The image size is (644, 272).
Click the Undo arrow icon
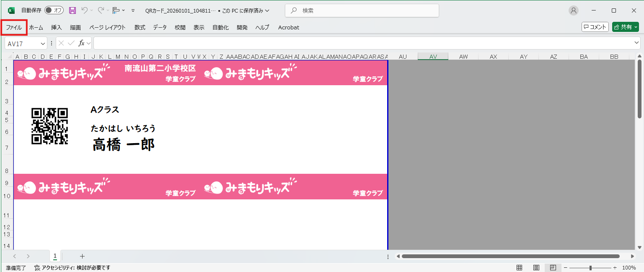[x=85, y=10]
